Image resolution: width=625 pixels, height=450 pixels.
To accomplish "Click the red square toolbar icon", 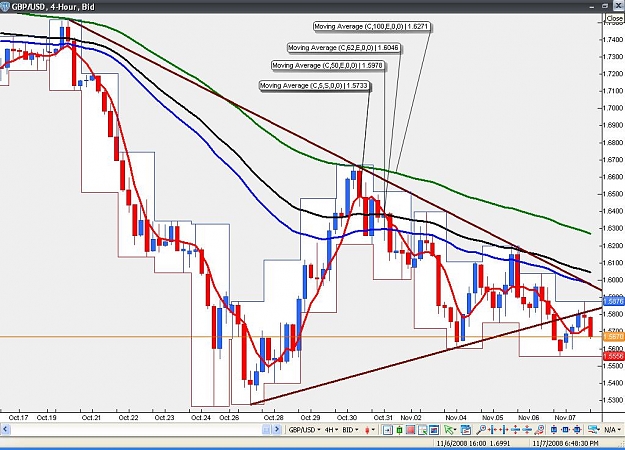I will (x=410, y=430).
